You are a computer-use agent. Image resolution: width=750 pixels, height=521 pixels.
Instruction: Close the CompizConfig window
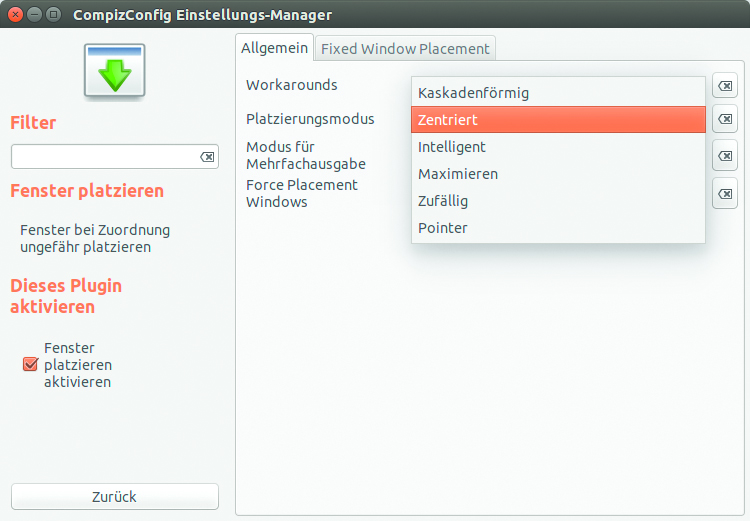pyautogui.click(x=15, y=15)
